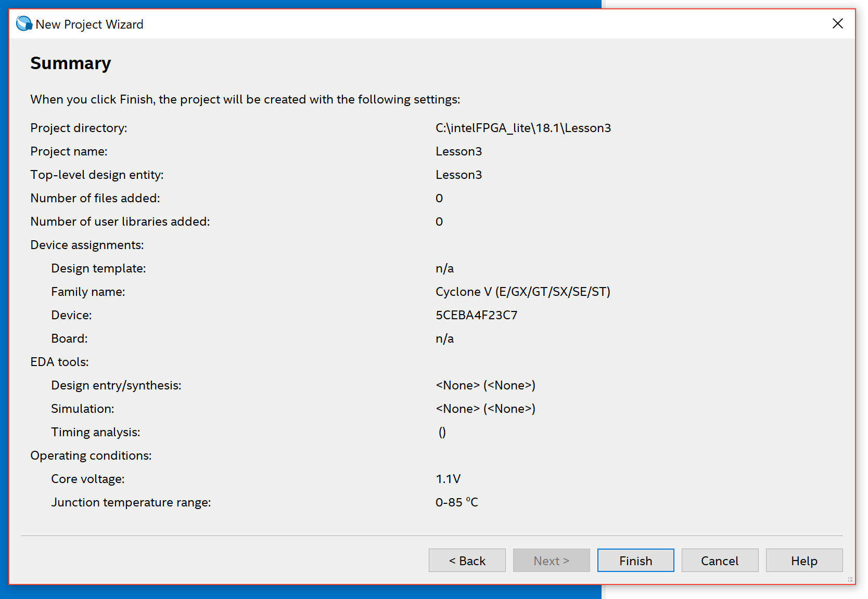Click the core voltage value 1.1V
The height and width of the screenshot is (599, 868).
pyautogui.click(x=448, y=479)
